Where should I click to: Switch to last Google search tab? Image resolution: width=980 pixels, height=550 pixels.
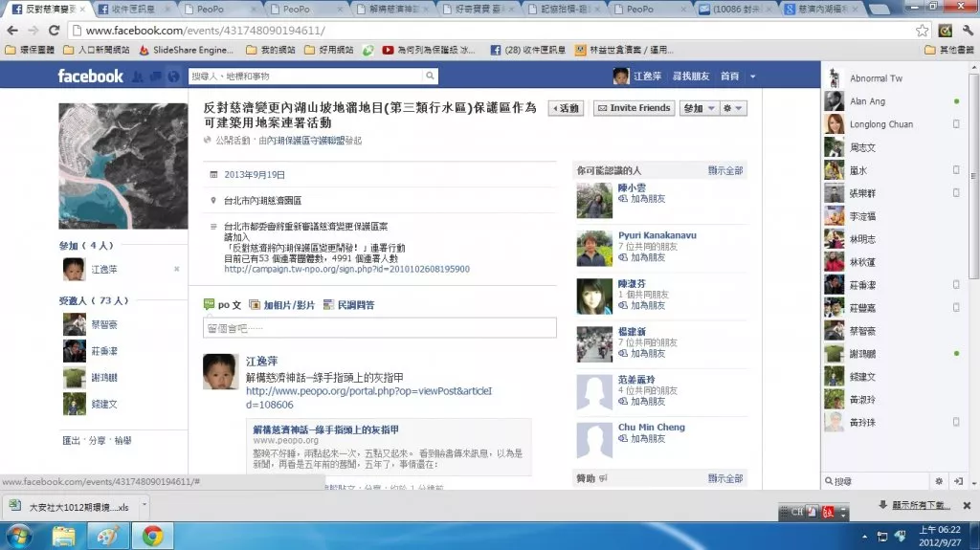(x=822, y=9)
